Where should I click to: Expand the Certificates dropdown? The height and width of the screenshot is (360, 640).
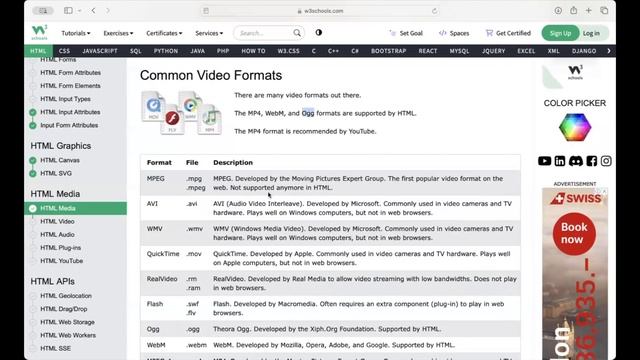click(x=164, y=33)
